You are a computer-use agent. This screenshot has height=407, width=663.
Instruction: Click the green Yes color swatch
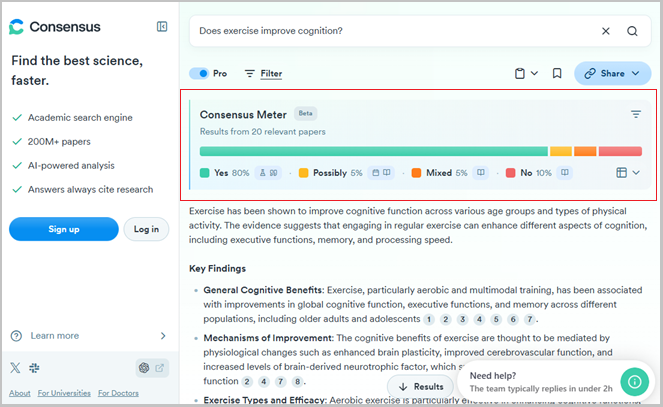205,173
